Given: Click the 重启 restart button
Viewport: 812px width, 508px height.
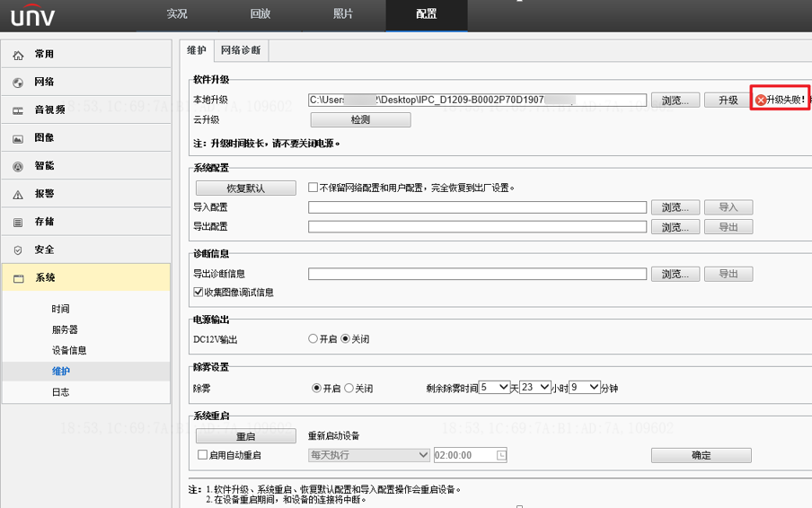Looking at the screenshot, I should [246, 436].
